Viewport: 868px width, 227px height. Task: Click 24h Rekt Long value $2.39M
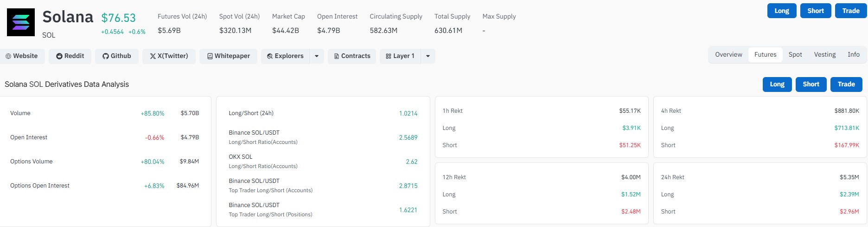point(849,195)
